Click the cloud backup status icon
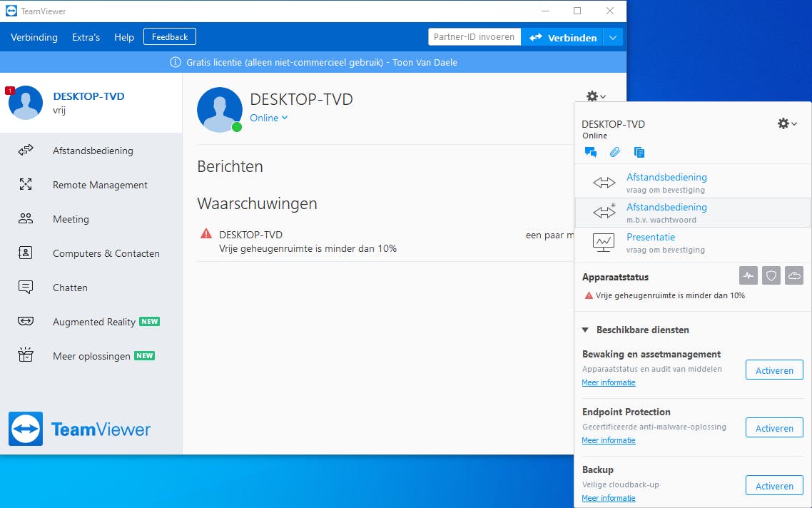Image resolution: width=812 pixels, height=508 pixels. pyautogui.click(x=794, y=275)
